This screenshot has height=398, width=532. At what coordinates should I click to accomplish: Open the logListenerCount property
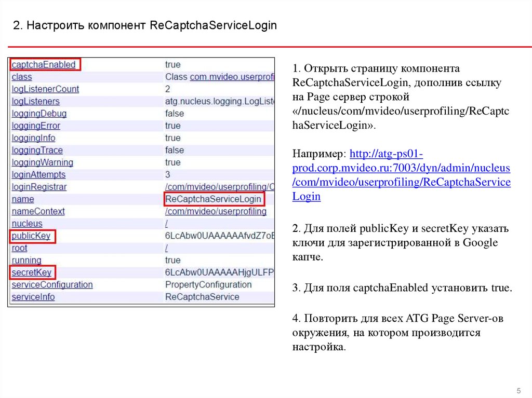pyautogui.click(x=45, y=89)
